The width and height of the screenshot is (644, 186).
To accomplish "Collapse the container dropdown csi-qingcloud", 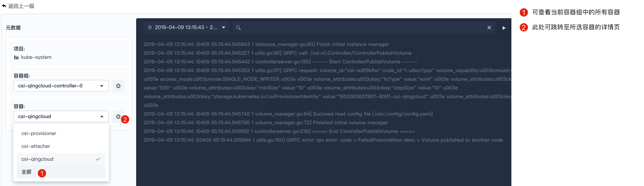I will pyautogui.click(x=102, y=116).
